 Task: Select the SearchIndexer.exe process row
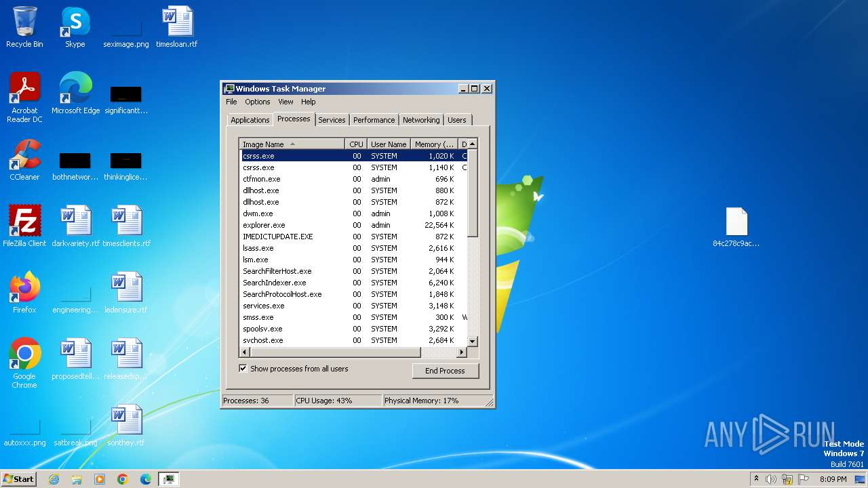[353, 283]
